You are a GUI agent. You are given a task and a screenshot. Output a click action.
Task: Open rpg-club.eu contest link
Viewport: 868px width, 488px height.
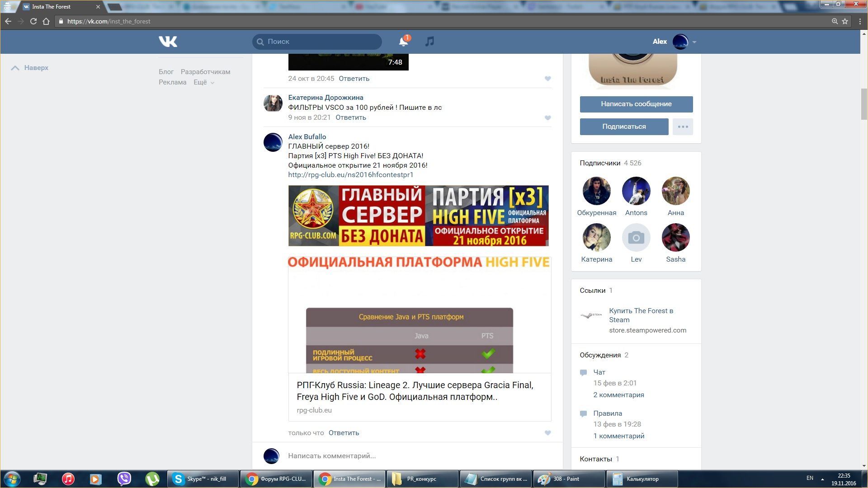click(350, 175)
